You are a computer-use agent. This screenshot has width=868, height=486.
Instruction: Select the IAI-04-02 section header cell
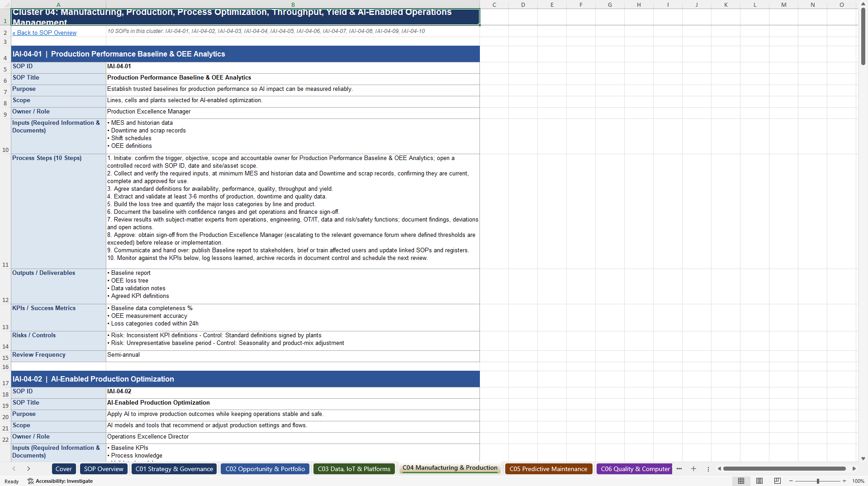point(245,379)
